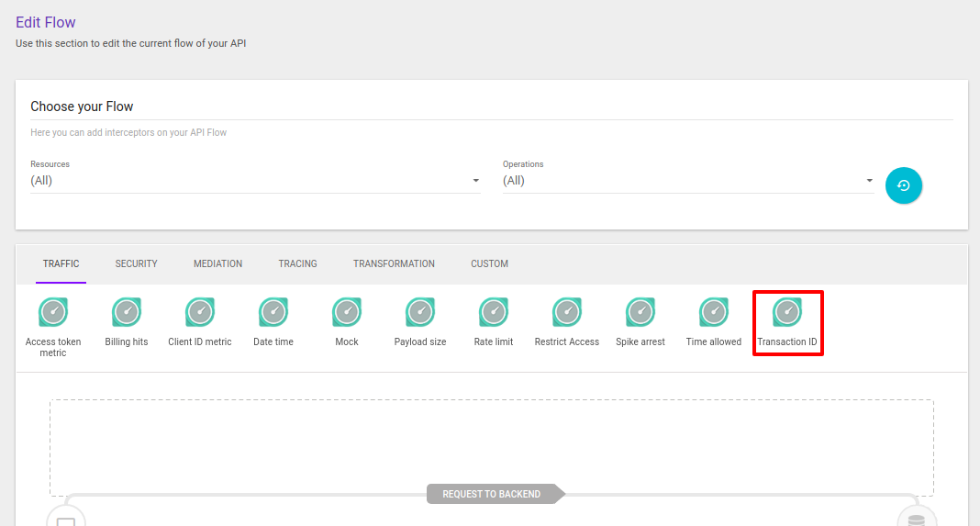This screenshot has width=980, height=526.
Task: Pick the Date time interceptor icon
Action: [x=273, y=313]
